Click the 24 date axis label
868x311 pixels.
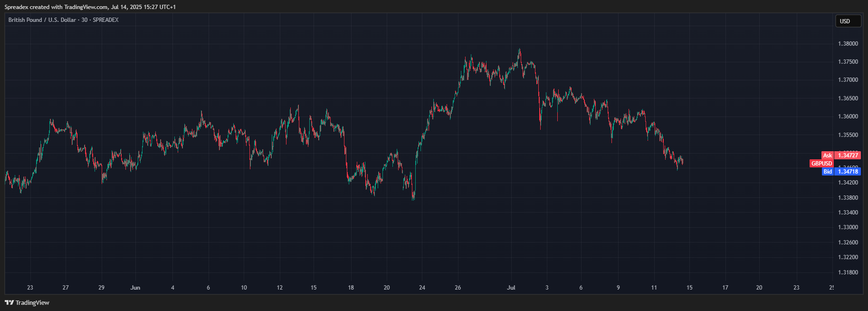[x=422, y=288]
